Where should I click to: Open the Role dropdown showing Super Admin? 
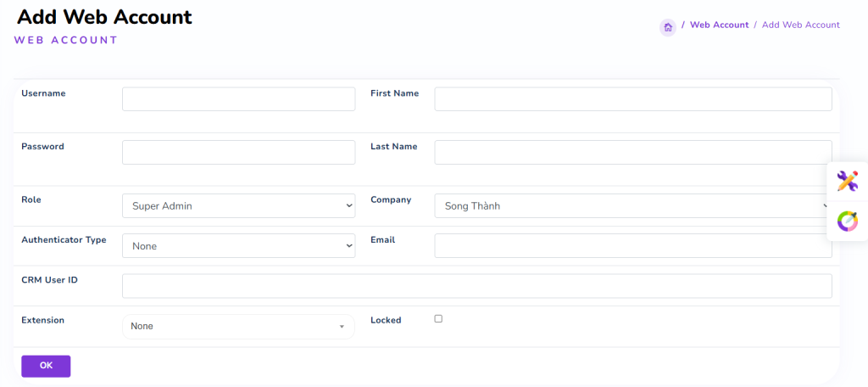coord(238,205)
